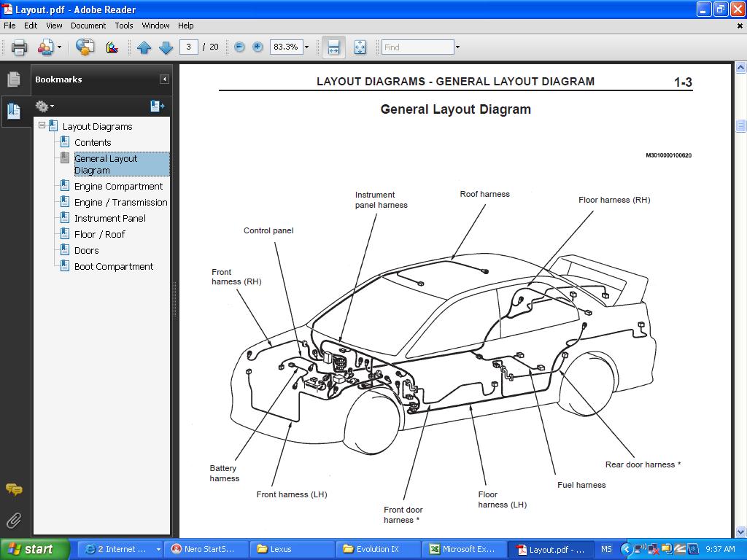Image resolution: width=747 pixels, height=560 pixels.
Task: Collapse the Layout Diagrams bookmark tree
Action: [42, 125]
